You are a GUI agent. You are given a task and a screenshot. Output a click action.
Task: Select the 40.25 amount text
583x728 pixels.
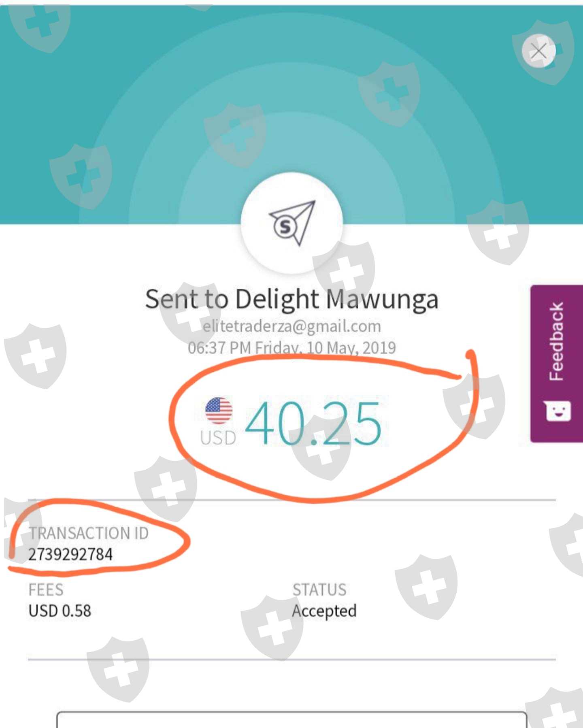point(313,423)
